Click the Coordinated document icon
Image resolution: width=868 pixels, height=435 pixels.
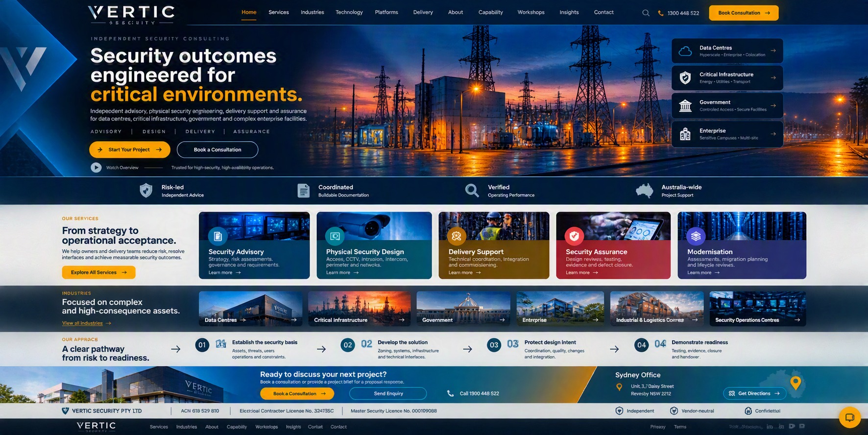tap(304, 191)
